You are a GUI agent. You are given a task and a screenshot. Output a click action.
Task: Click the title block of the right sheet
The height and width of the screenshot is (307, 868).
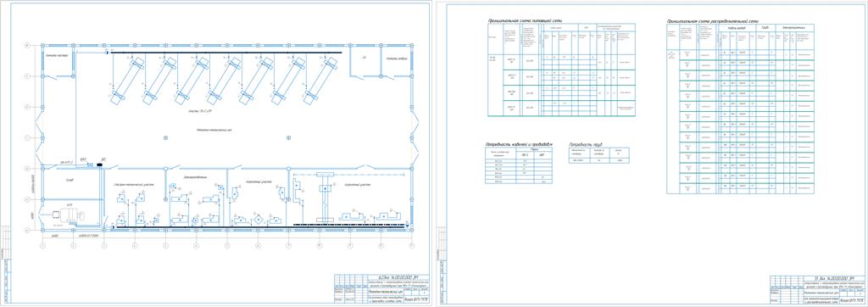tap(815, 288)
